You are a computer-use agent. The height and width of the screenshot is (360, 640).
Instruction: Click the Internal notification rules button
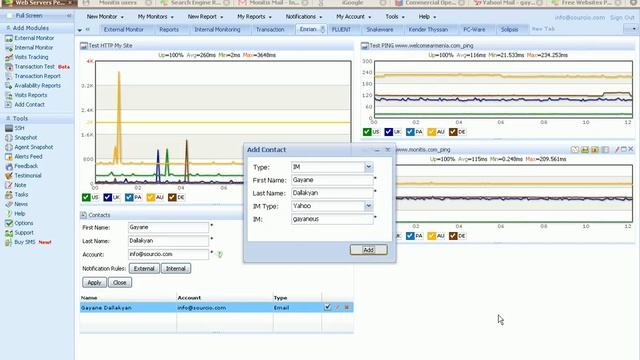pyautogui.click(x=176, y=269)
